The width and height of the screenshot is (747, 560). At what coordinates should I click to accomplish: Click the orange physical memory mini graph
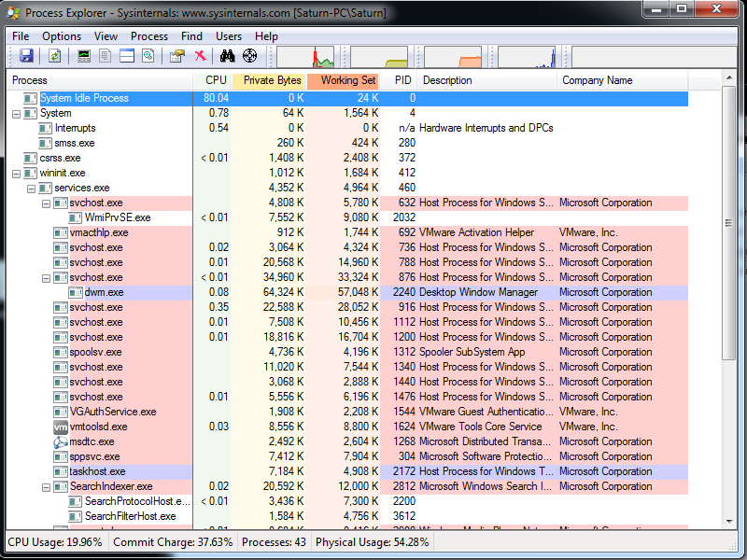(453, 57)
